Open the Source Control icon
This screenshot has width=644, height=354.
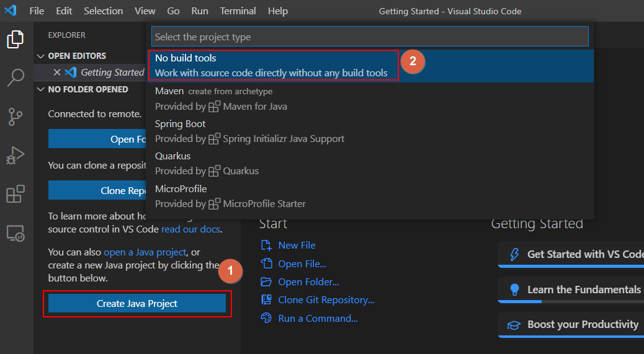click(x=15, y=117)
